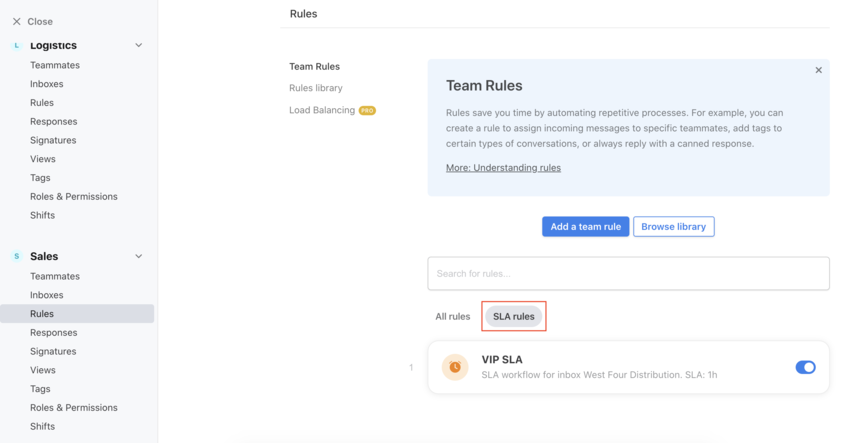Click Add a team rule button
860x443 pixels.
(x=585, y=226)
